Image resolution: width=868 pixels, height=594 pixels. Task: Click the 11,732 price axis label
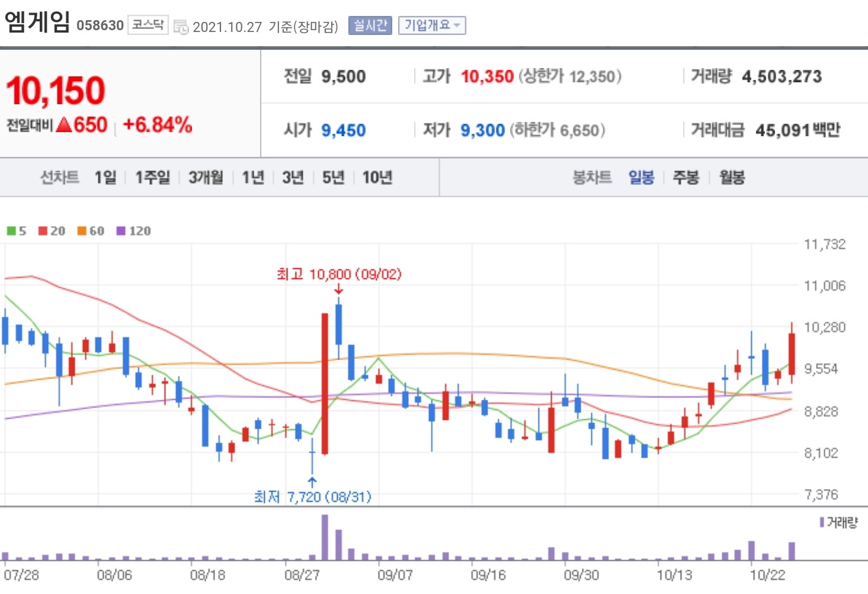[824, 244]
